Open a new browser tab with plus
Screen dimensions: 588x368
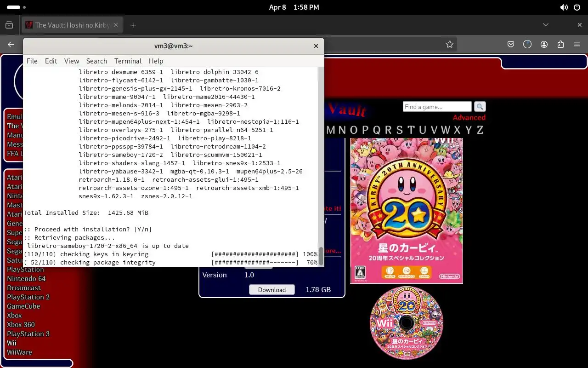click(133, 25)
